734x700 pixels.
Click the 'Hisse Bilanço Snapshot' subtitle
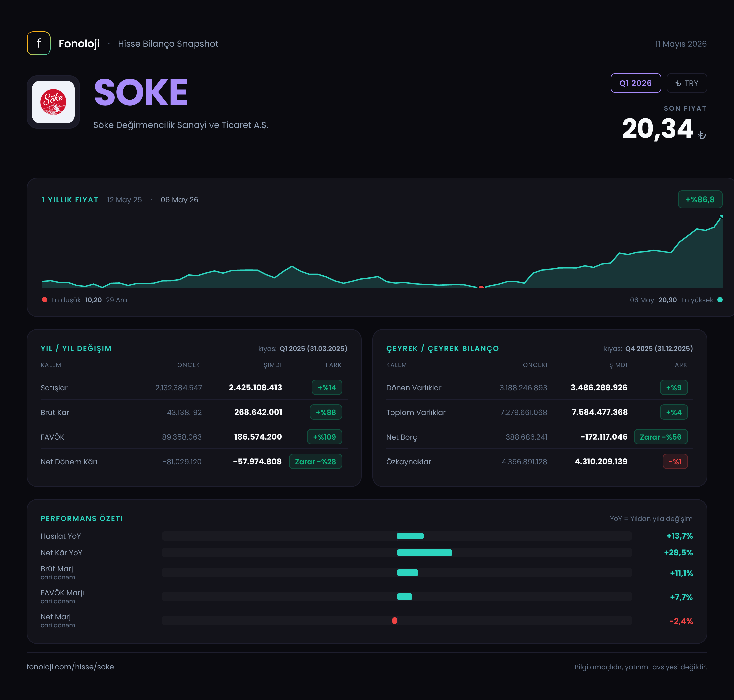[x=168, y=44]
